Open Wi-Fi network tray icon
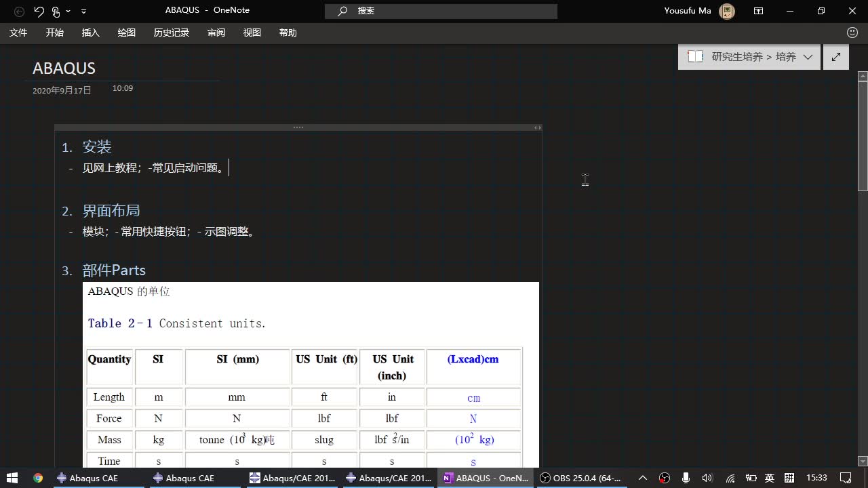Image resolution: width=868 pixels, height=488 pixels. [730, 478]
